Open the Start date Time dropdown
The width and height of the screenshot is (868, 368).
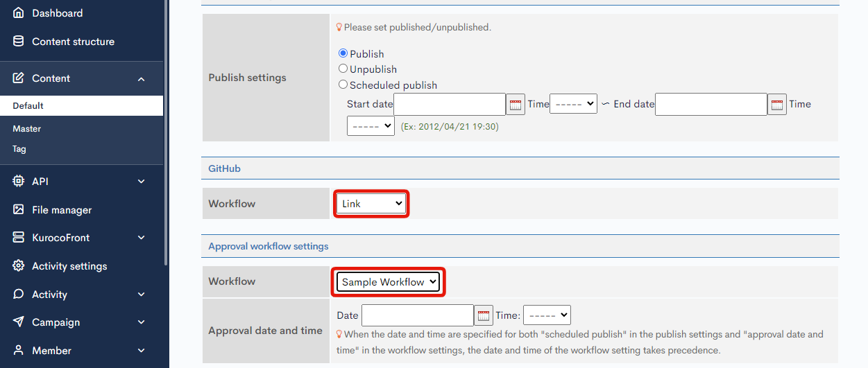573,104
